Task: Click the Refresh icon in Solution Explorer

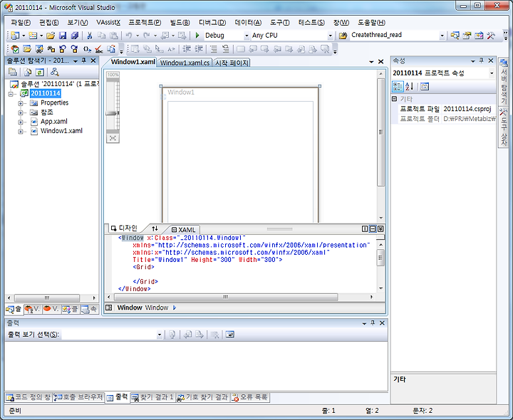Action: coord(40,72)
